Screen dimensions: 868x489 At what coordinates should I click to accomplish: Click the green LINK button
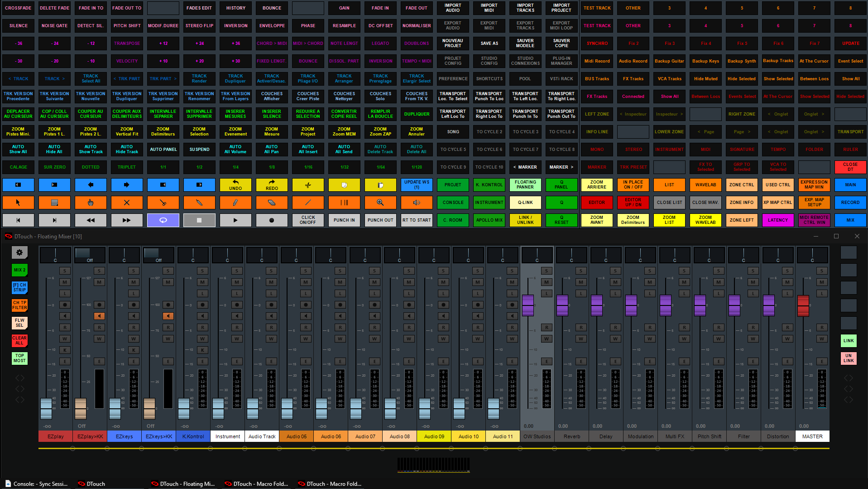849,340
